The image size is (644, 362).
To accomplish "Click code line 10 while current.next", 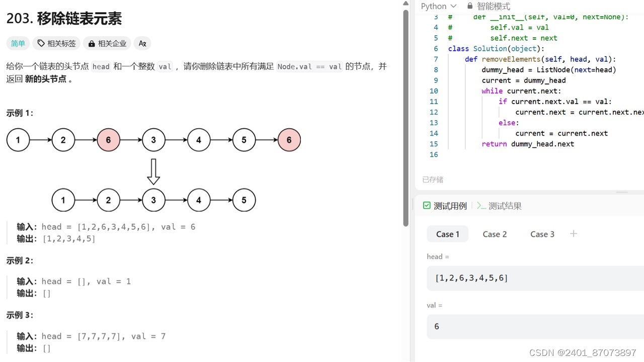I will point(521,91).
